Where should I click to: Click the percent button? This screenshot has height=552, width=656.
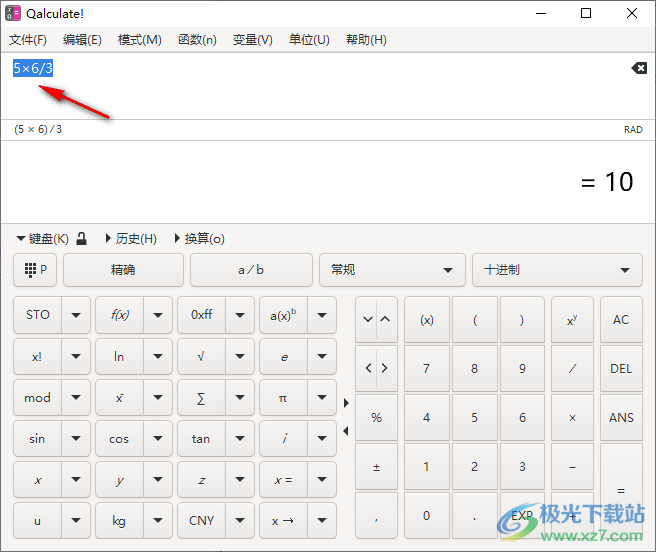376,417
